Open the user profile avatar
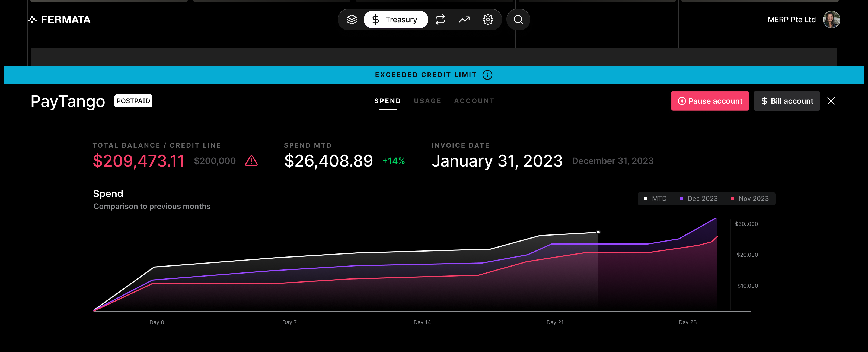 (831, 20)
